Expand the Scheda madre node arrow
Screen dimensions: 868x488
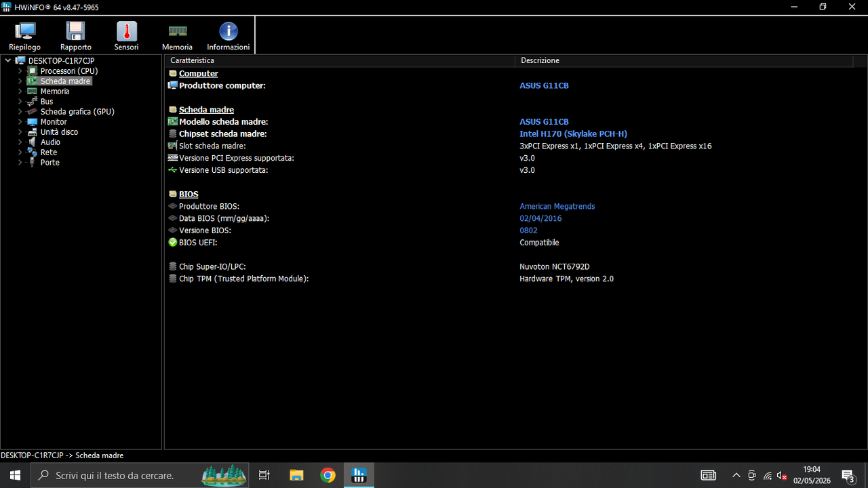[x=20, y=81]
